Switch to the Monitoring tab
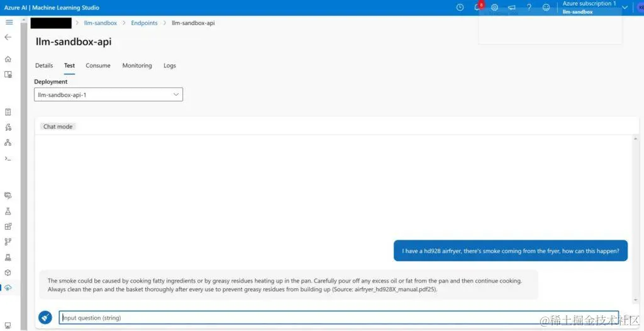This screenshot has width=644, height=331. pyautogui.click(x=137, y=65)
